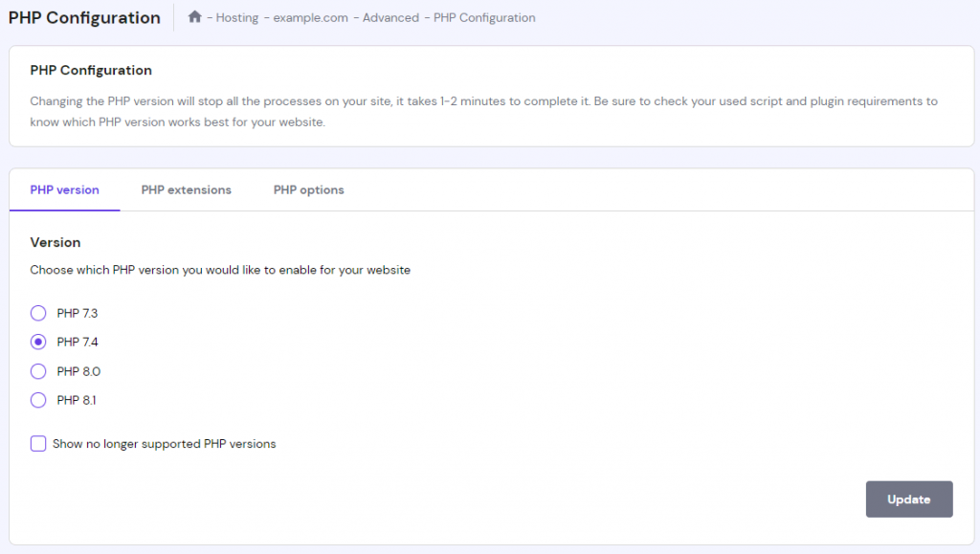Viewport: 980px width, 554px height.
Task: Switch to the PHP extensions tab
Action: (x=186, y=189)
